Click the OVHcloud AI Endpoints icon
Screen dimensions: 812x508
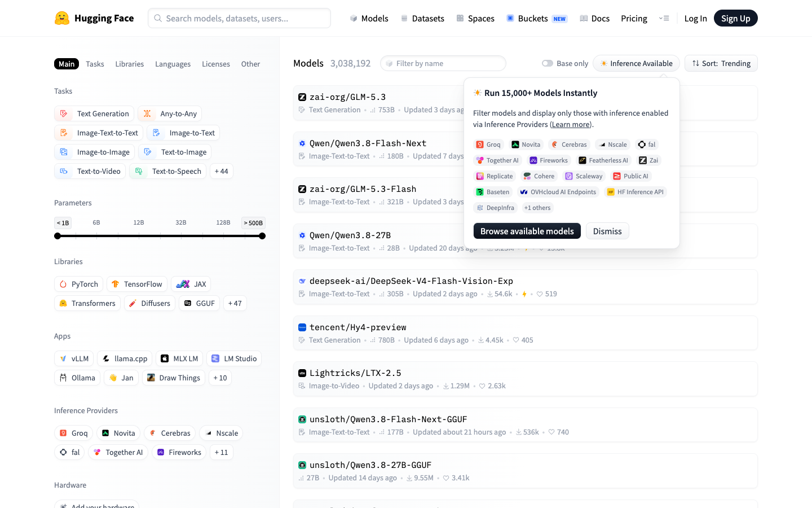524,192
